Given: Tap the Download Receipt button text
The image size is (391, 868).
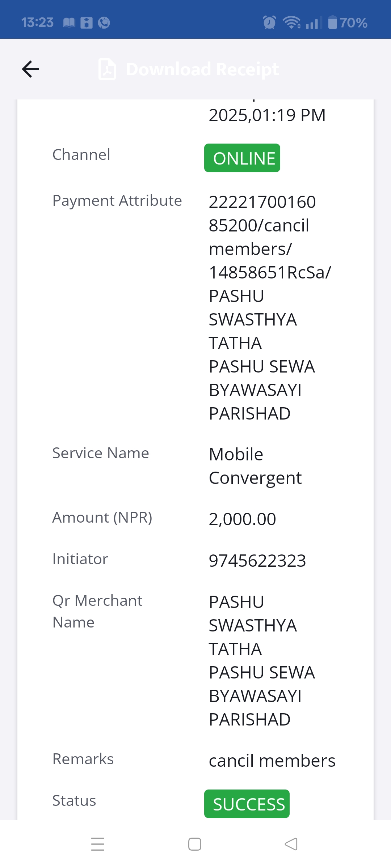Looking at the screenshot, I should (202, 69).
